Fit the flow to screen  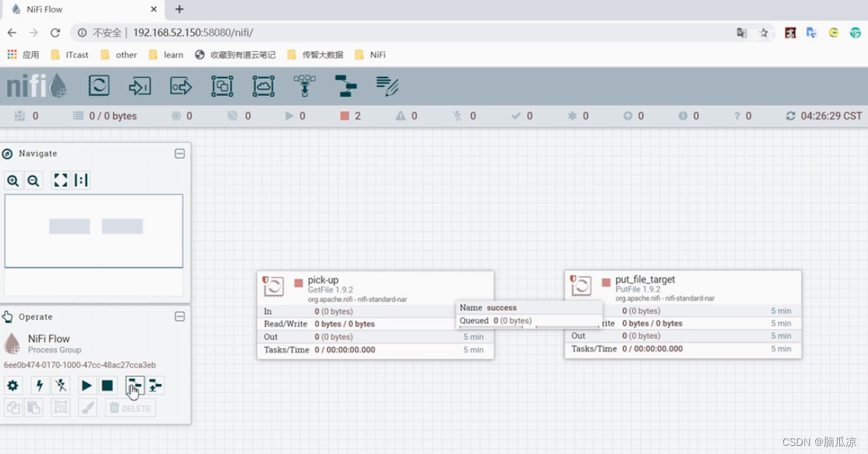click(60, 181)
